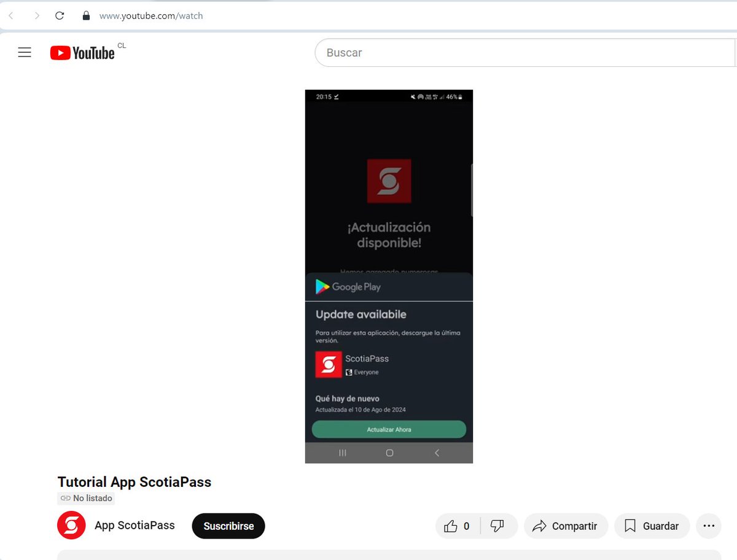Image resolution: width=737 pixels, height=560 pixels.
Task: Click the Actualizada el 10 de Ago de 2024 text
Action: click(x=361, y=410)
